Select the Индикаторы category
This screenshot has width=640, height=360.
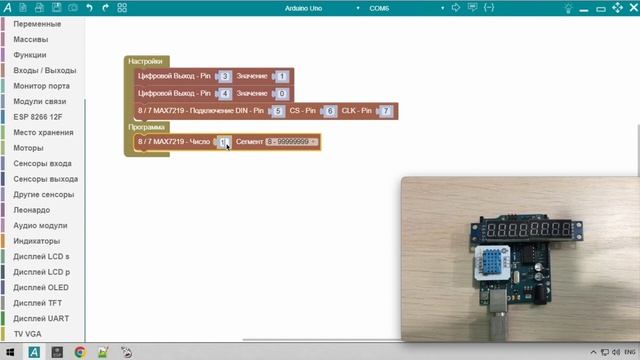pyautogui.click(x=36, y=241)
